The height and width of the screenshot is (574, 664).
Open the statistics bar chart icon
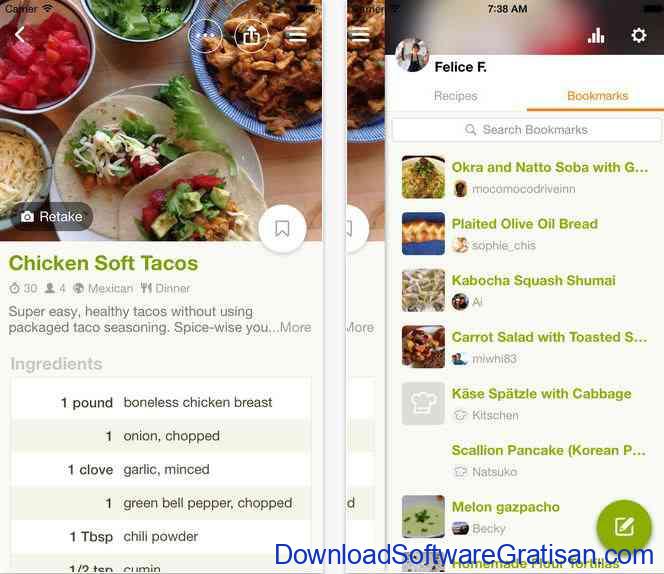596,36
